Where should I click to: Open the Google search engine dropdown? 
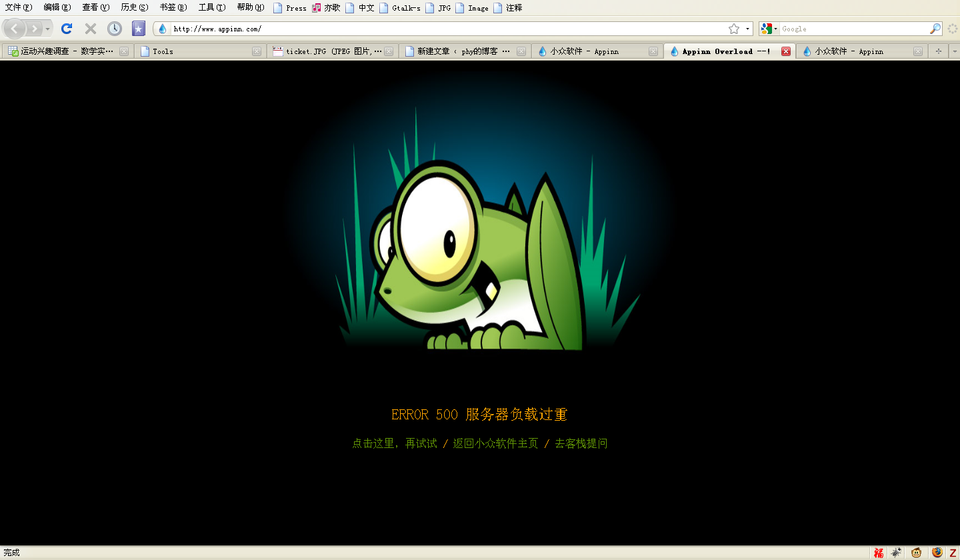click(769, 29)
